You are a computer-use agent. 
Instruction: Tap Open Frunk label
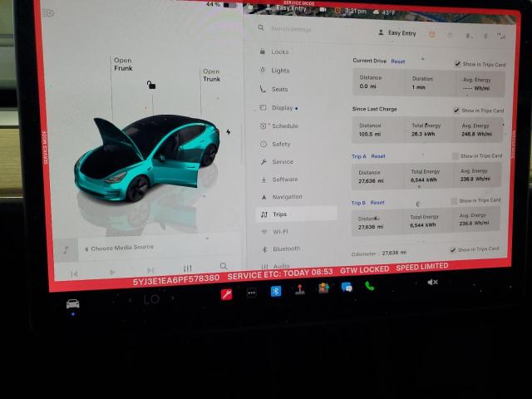click(123, 64)
